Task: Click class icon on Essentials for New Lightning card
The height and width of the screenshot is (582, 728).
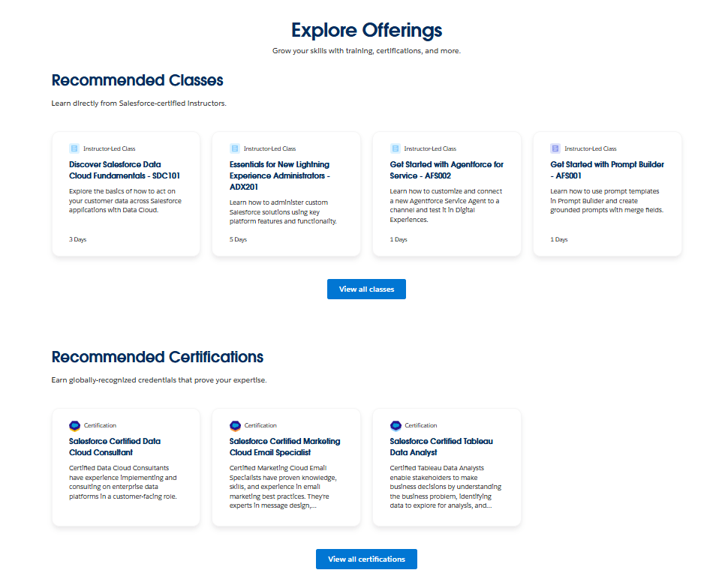Action: pos(235,148)
